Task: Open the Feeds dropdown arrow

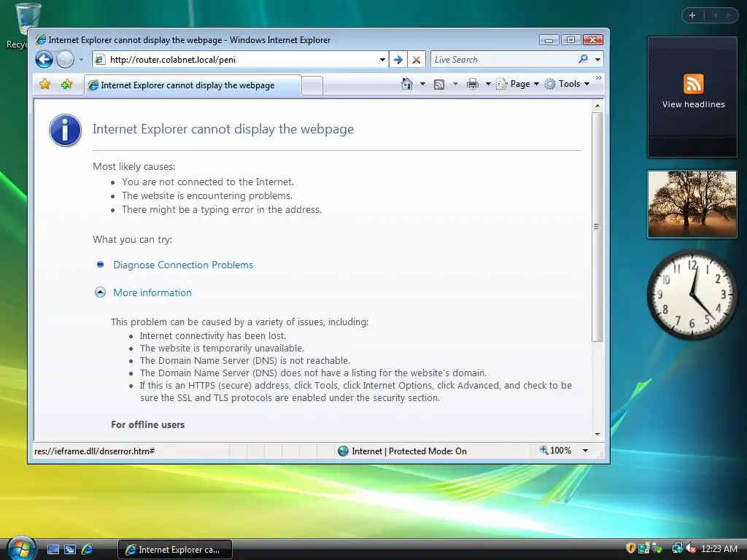Action: click(x=455, y=85)
